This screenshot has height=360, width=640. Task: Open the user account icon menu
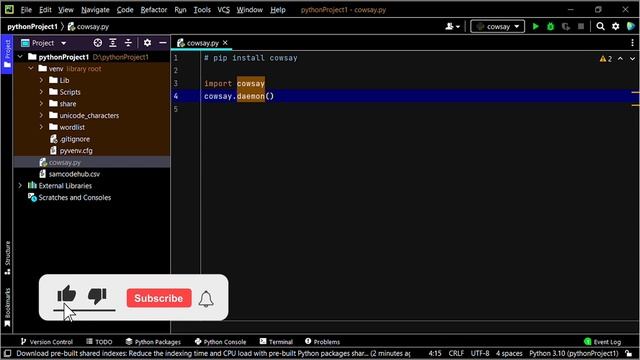[x=452, y=27]
